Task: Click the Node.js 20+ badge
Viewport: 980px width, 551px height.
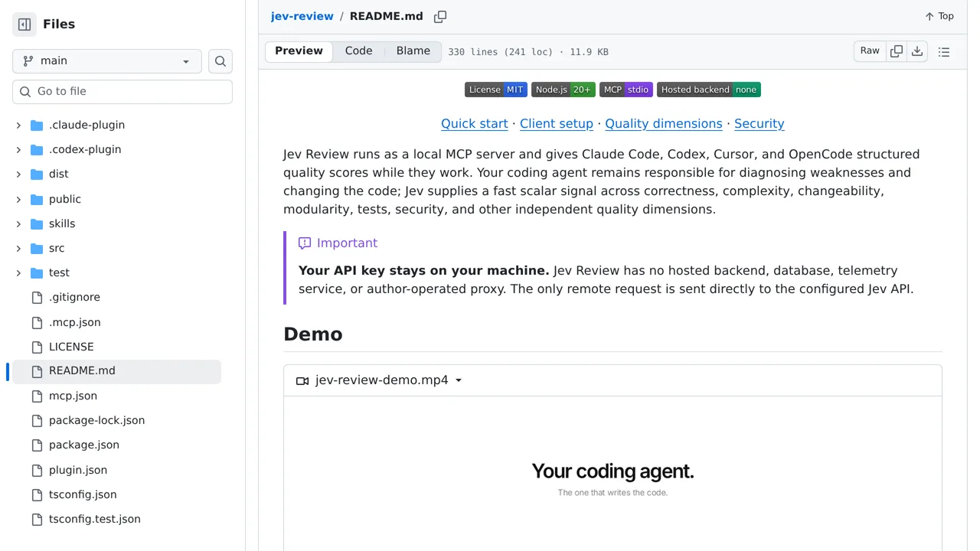Action: pyautogui.click(x=563, y=90)
